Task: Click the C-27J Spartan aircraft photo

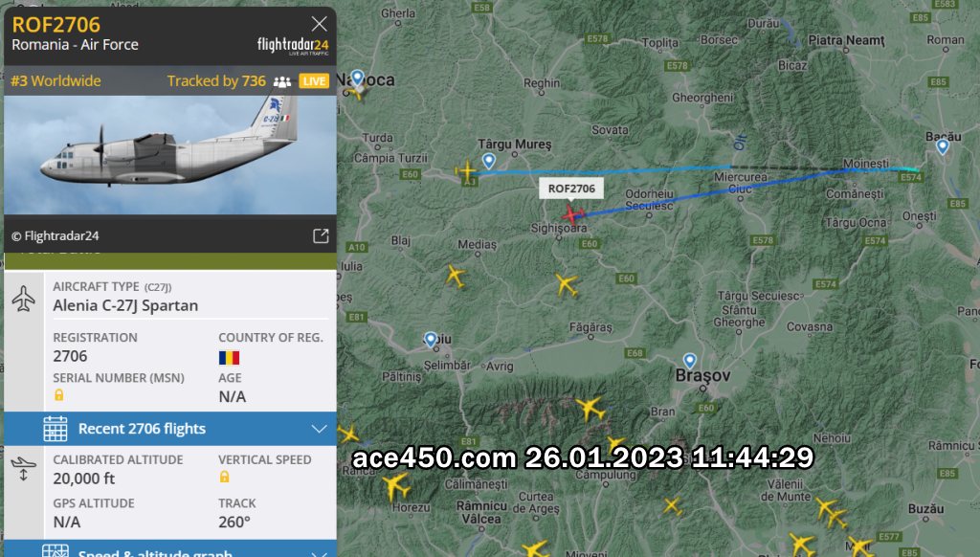Action: (170, 155)
